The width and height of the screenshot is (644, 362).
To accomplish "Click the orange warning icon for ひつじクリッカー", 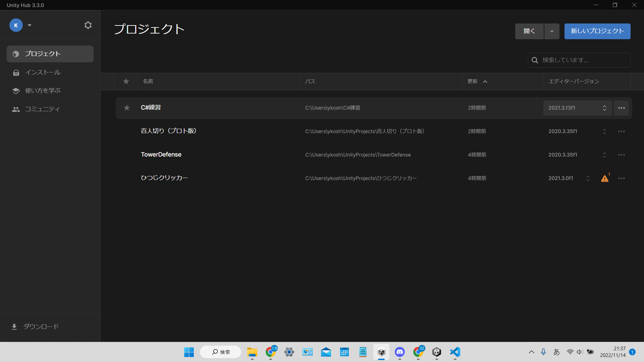I will (x=604, y=178).
